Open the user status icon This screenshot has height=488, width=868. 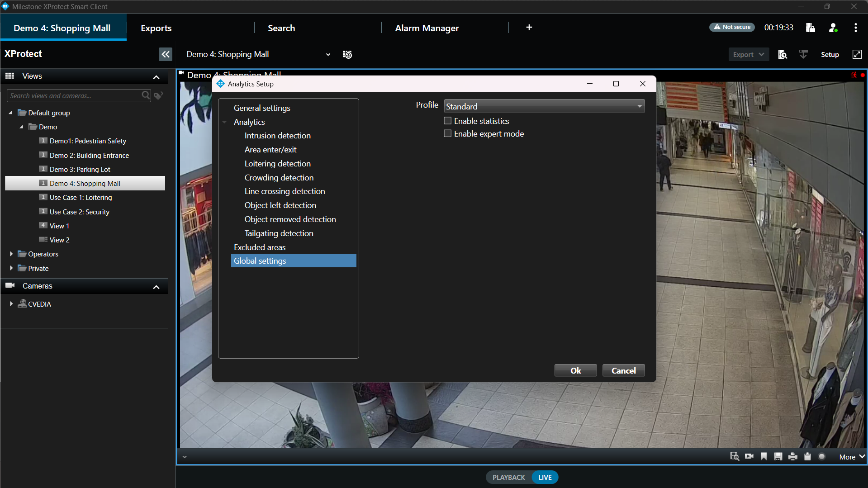pyautogui.click(x=833, y=28)
